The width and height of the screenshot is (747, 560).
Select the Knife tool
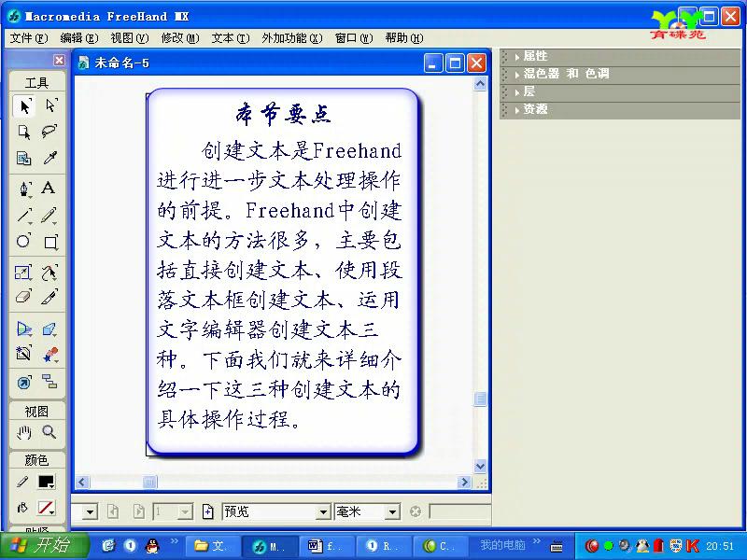coord(49,297)
